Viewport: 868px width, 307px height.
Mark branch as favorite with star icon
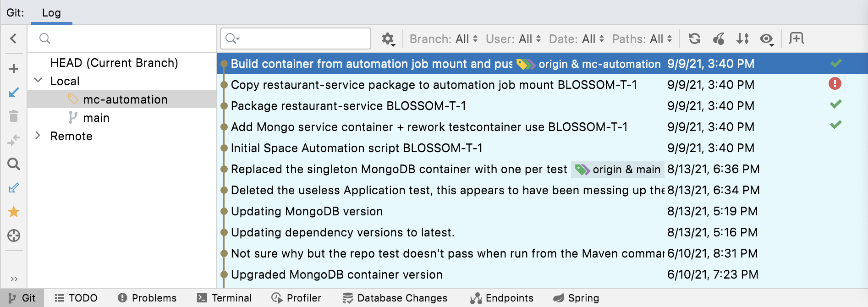pos(14,212)
